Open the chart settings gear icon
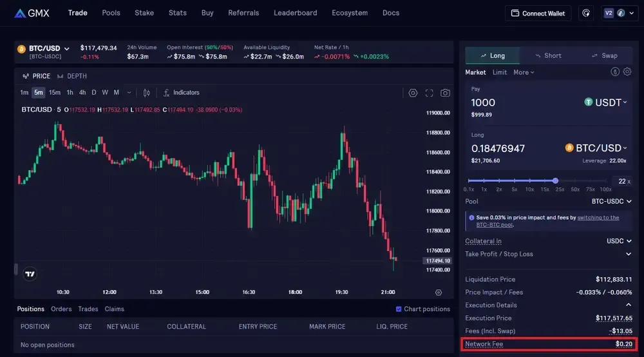 tap(413, 93)
